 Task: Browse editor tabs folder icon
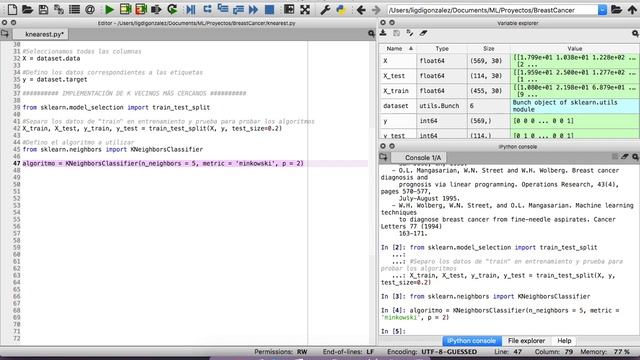click(5, 33)
